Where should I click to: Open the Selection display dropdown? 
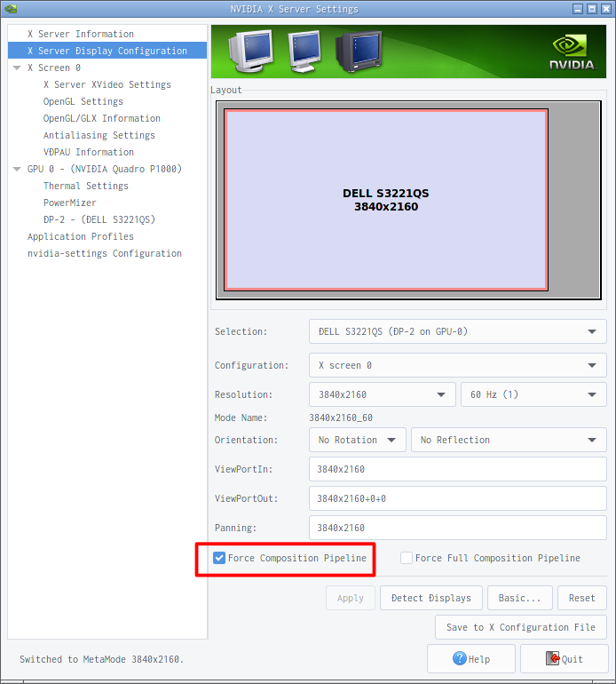pos(458,331)
